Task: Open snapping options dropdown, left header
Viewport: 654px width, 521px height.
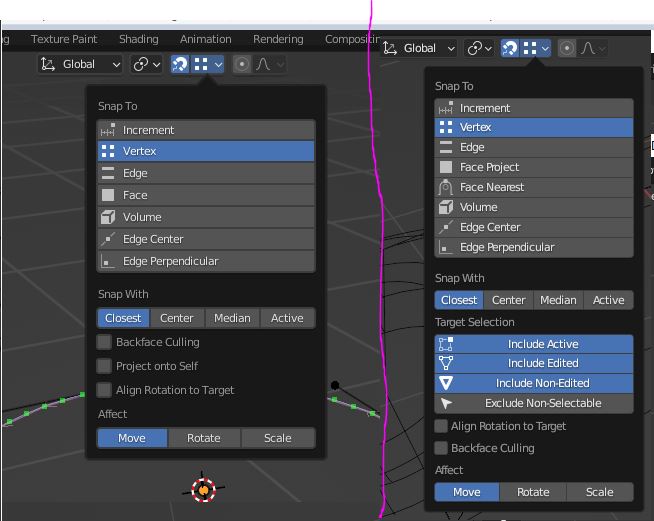Action: [208, 64]
